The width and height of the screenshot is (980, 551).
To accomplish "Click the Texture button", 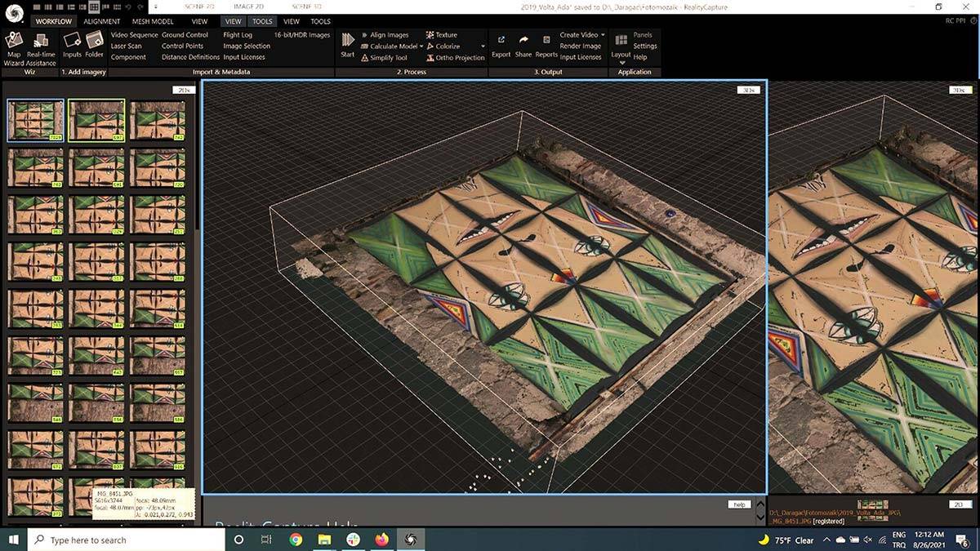I will pyautogui.click(x=446, y=35).
